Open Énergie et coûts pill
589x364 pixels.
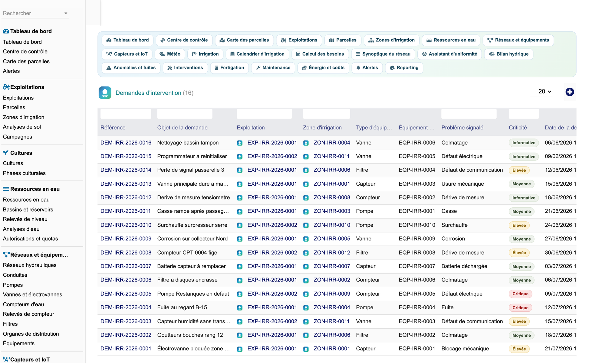[x=323, y=68]
